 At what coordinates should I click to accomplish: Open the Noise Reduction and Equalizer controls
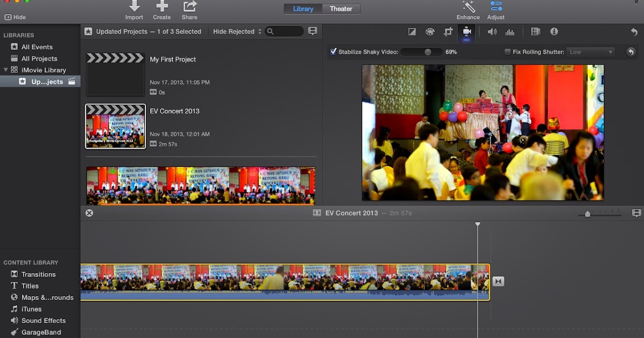(x=509, y=31)
